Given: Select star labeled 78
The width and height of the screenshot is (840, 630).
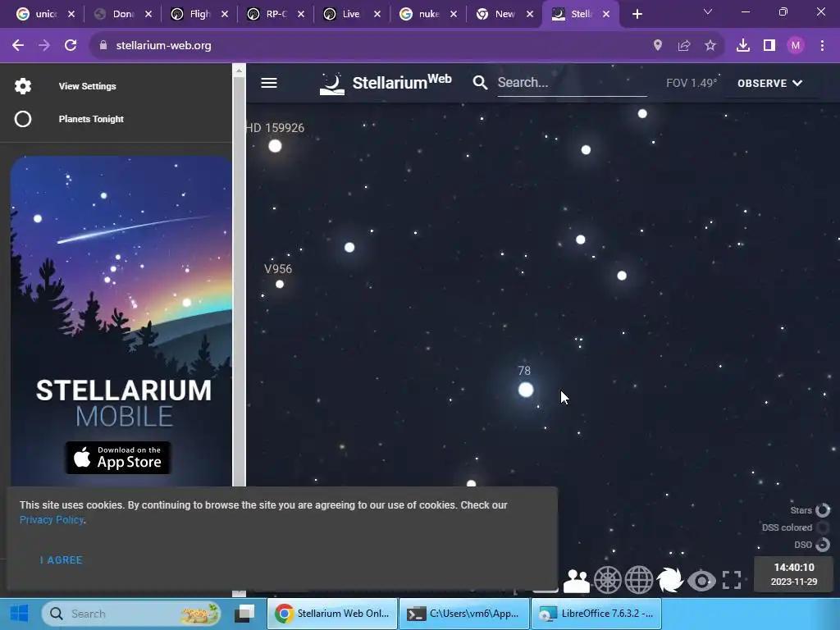Looking at the screenshot, I should pyautogui.click(x=526, y=390).
